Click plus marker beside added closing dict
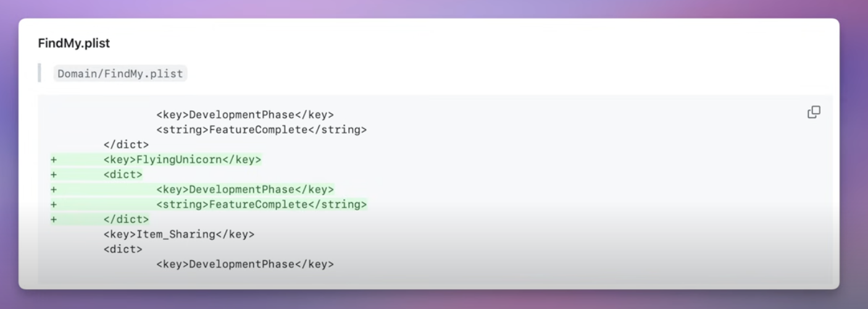 (54, 219)
